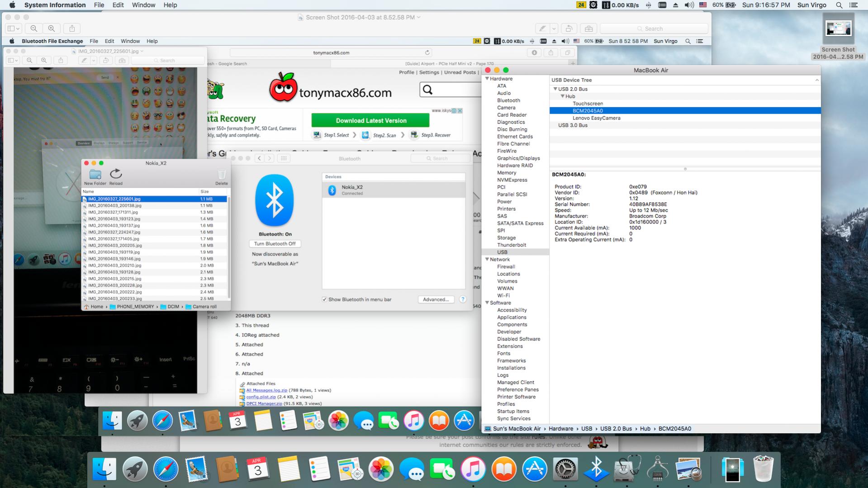Select Lenovo EasyCamera device row

coord(685,118)
